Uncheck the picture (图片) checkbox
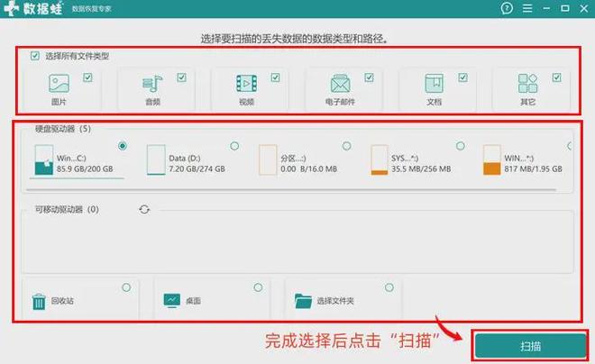The image size is (595, 364). pos(87,77)
